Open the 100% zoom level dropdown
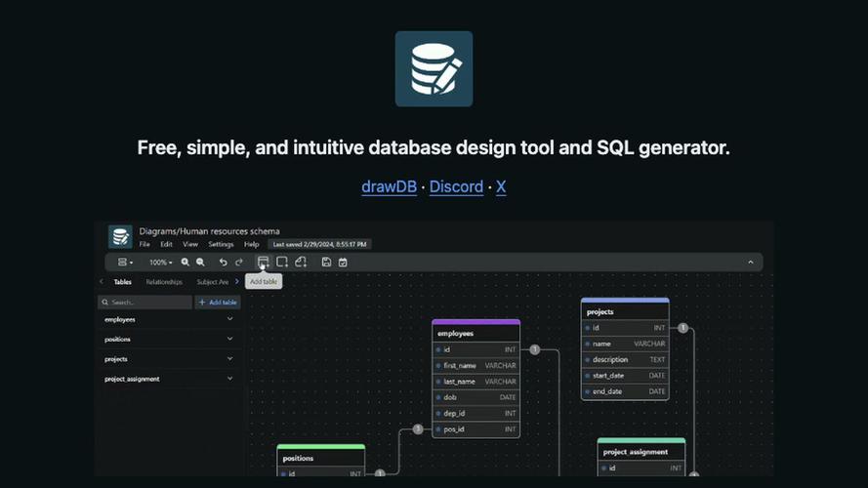The width and height of the screenshot is (868, 488). (160, 262)
